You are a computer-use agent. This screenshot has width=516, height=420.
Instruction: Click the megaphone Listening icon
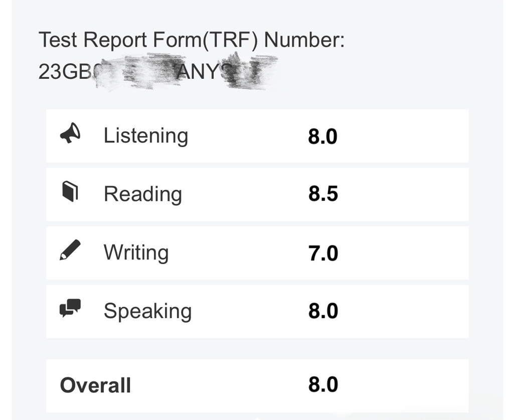[70, 134]
